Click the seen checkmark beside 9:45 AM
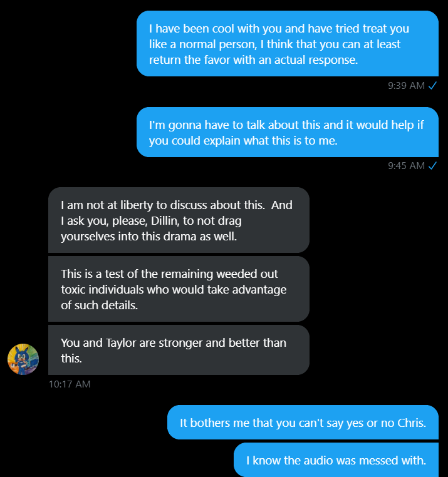This screenshot has height=477, width=448. (x=432, y=166)
